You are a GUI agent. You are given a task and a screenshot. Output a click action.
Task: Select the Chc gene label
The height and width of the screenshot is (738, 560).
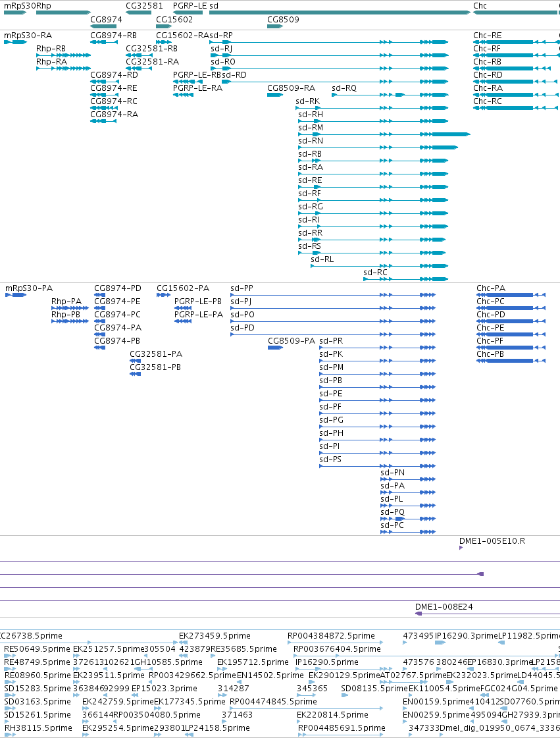click(480, 6)
